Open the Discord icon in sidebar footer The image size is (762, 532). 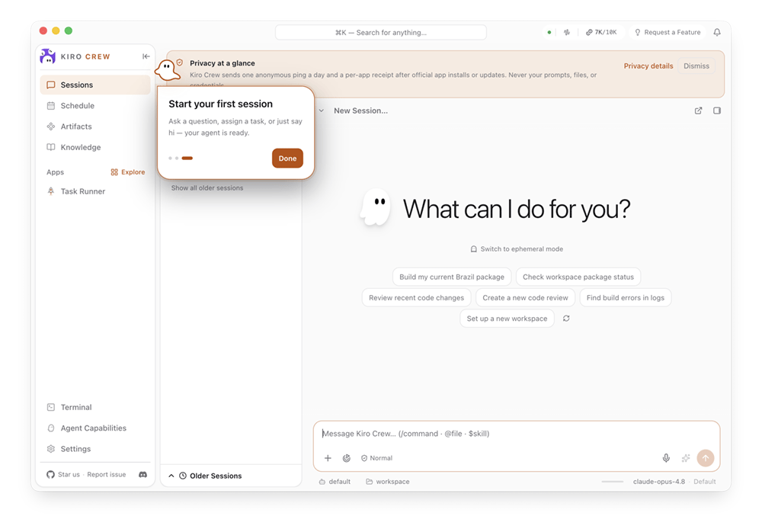(x=143, y=475)
